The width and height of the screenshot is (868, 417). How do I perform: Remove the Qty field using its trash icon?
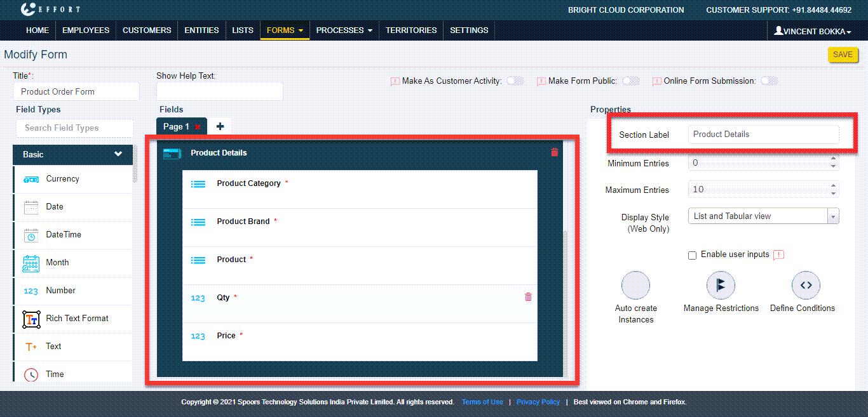tap(528, 297)
